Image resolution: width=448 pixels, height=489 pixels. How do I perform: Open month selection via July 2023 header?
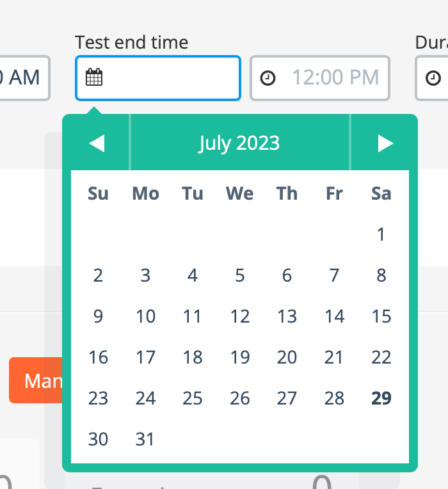[239, 143]
